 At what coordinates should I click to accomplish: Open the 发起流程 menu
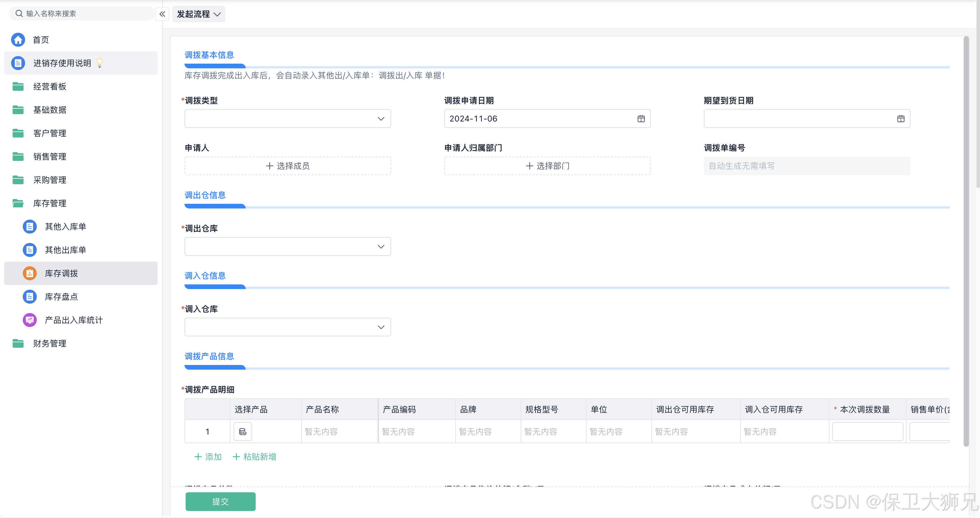[x=198, y=14]
